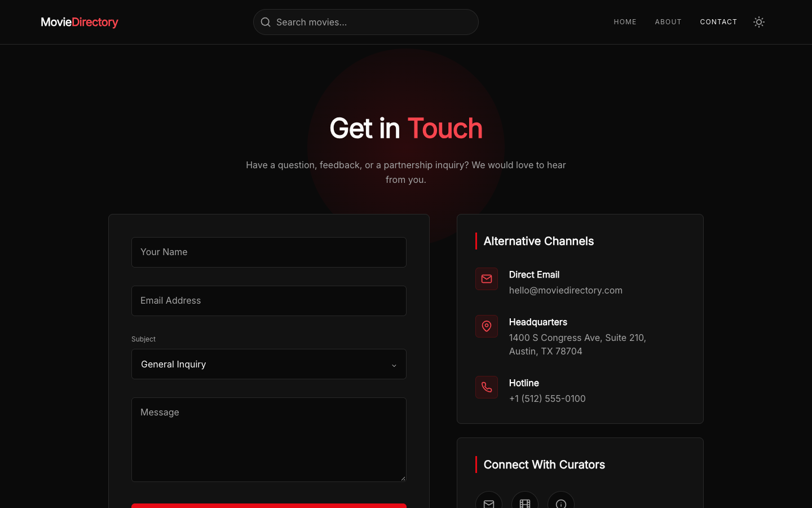Viewport: 812px width, 508px height.
Task: Click the search magnifier icon
Action: (266, 22)
